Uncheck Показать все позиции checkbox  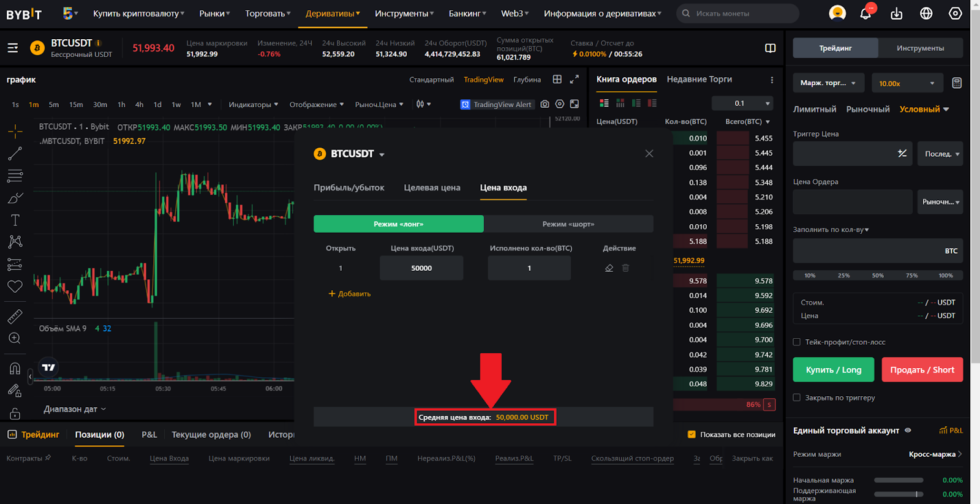692,434
